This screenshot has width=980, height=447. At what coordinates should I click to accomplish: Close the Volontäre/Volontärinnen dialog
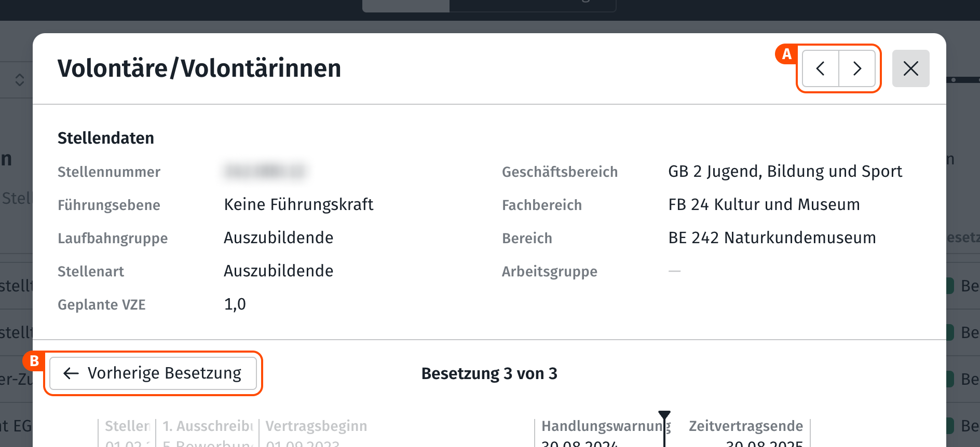(910, 68)
